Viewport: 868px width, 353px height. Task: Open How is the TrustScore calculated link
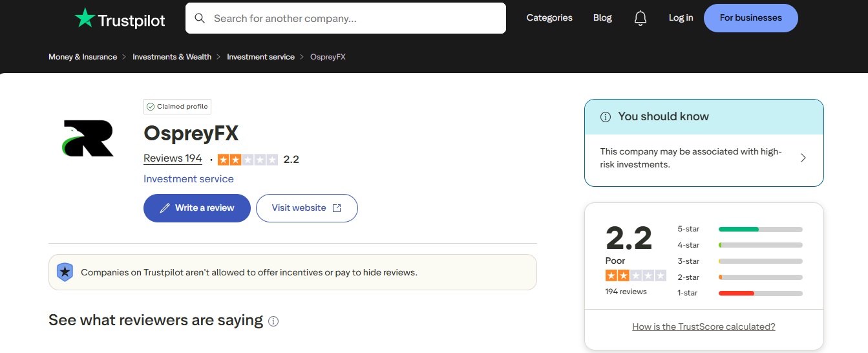[704, 326]
